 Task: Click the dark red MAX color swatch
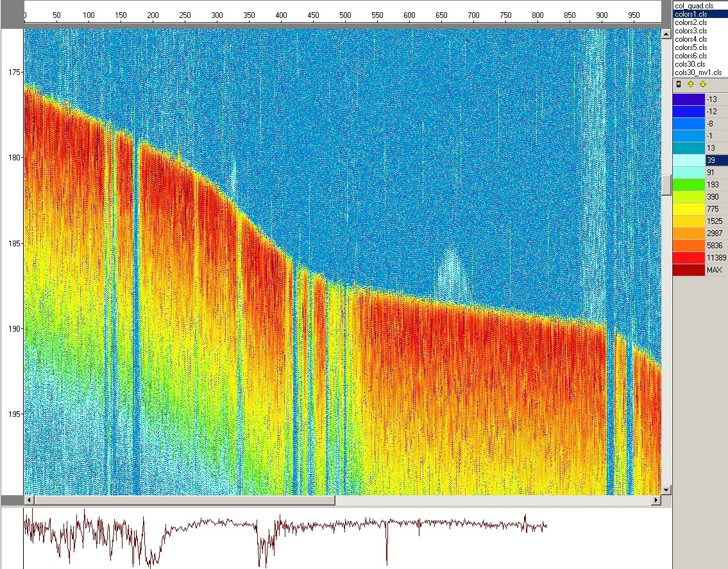[688, 270]
